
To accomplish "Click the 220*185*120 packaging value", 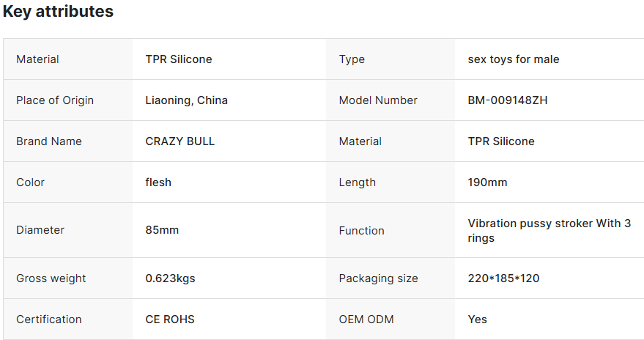I will pyautogui.click(x=503, y=278).
